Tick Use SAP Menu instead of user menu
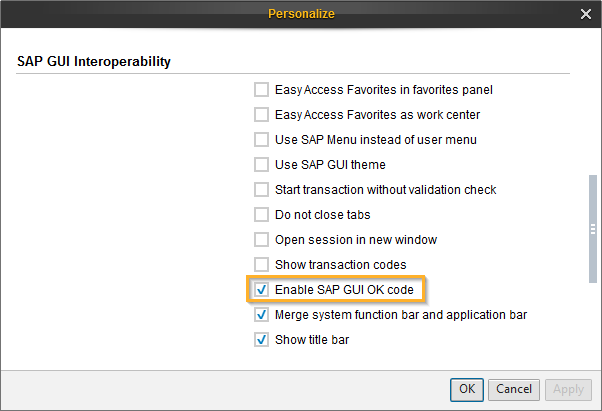The height and width of the screenshot is (411, 602). (x=262, y=140)
